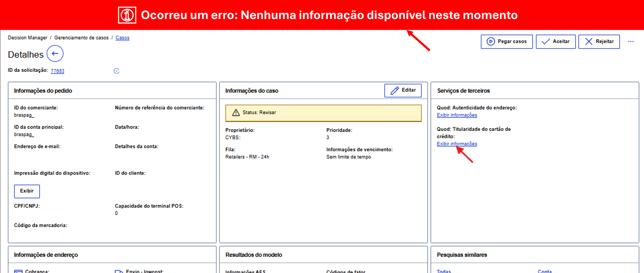The height and width of the screenshot is (273, 644).
Task: Click the info icon beside ID da solicitação
Action: pyautogui.click(x=117, y=71)
